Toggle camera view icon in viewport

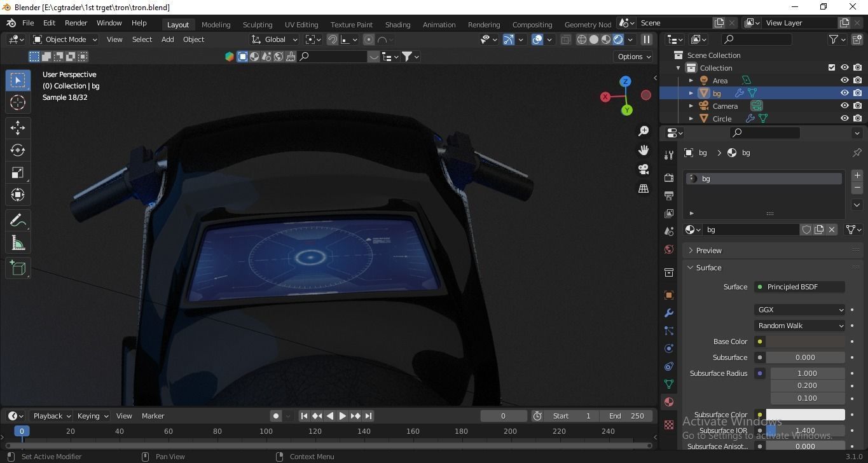(x=644, y=169)
